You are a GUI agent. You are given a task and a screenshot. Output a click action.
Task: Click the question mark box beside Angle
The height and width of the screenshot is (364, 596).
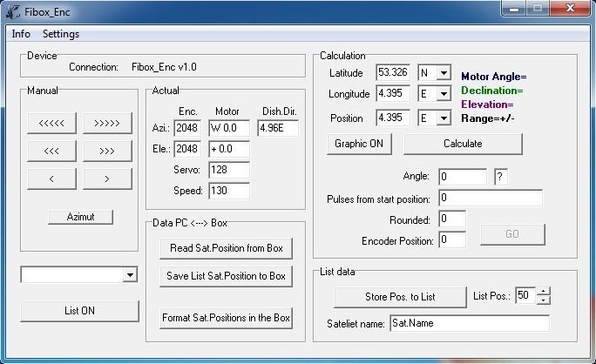(500, 177)
